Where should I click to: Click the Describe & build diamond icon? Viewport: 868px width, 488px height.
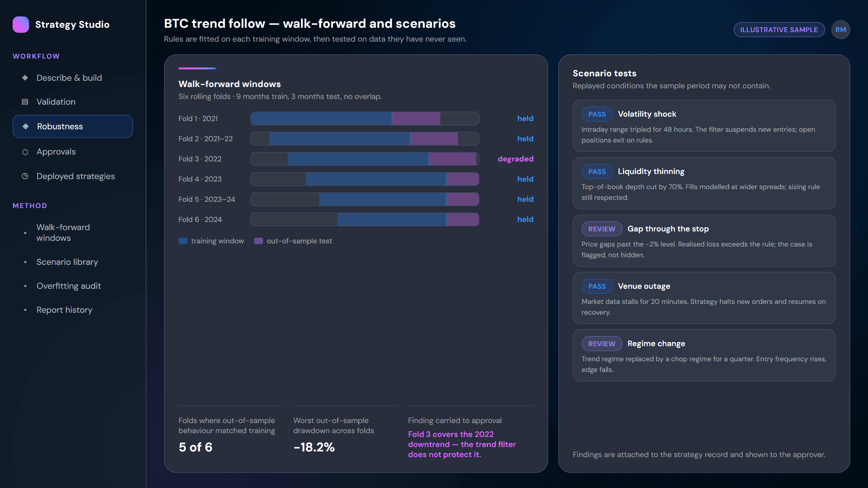pyautogui.click(x=25, y=78)
